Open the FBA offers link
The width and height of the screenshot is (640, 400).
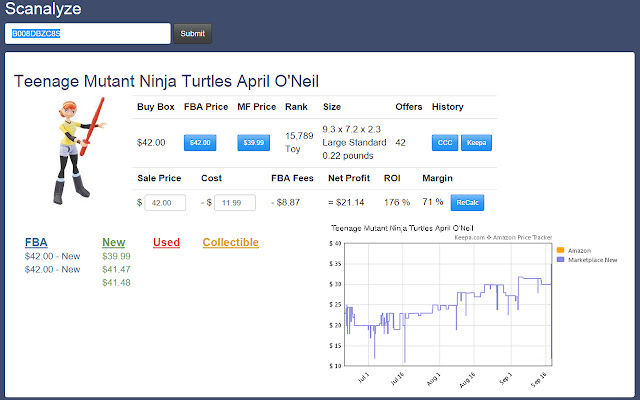coord(36,242)
